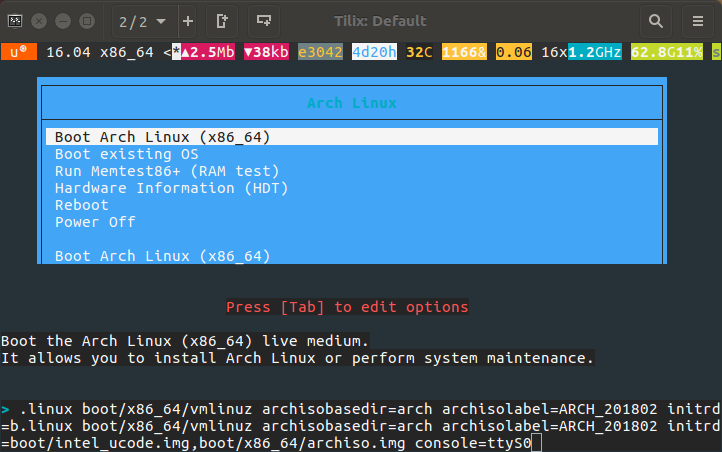Add a new session with plus button
Viewport: 722px width, 452px height.
(x=188, y=21)
